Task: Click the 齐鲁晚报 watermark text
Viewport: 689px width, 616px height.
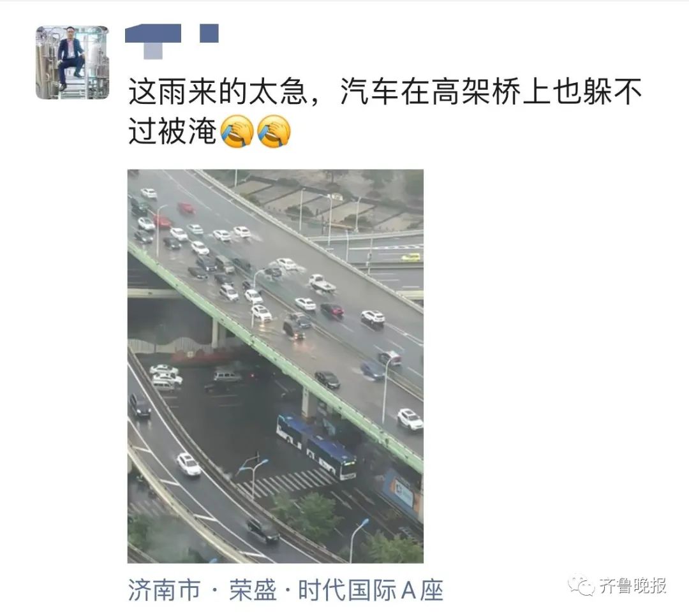Action: (x=632, y=585)
